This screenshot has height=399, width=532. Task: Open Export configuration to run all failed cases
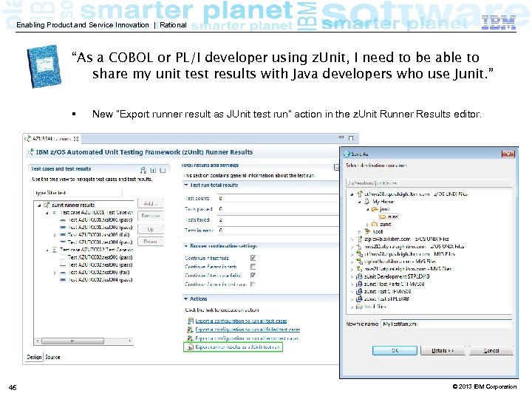[x=248, y=330]
